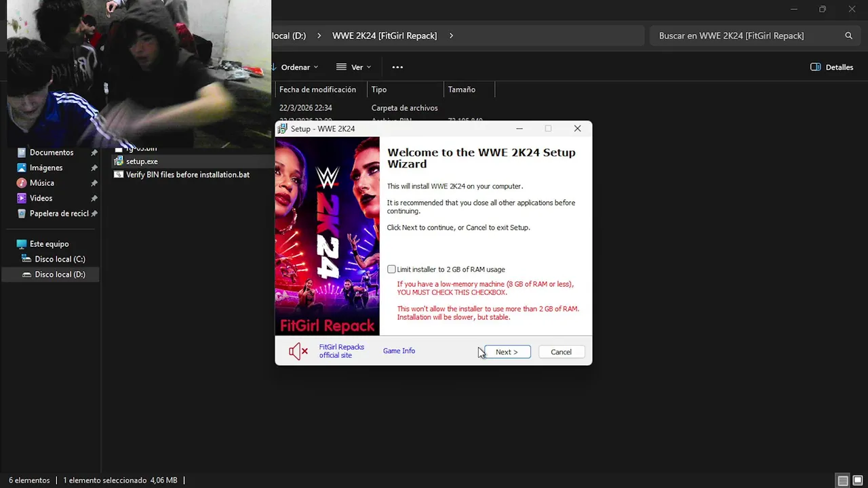Image resolution: width=868 pixels, height=488 pixels.
Task: Expand chevron after local (D:) breadcrumb
Action: pyautogui.click(x=318, y=36)
